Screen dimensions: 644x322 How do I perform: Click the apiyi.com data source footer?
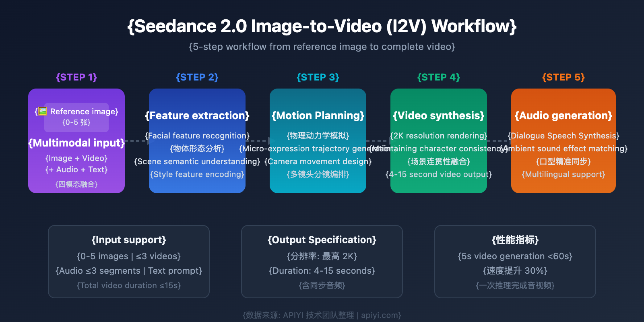pos(322,315)
